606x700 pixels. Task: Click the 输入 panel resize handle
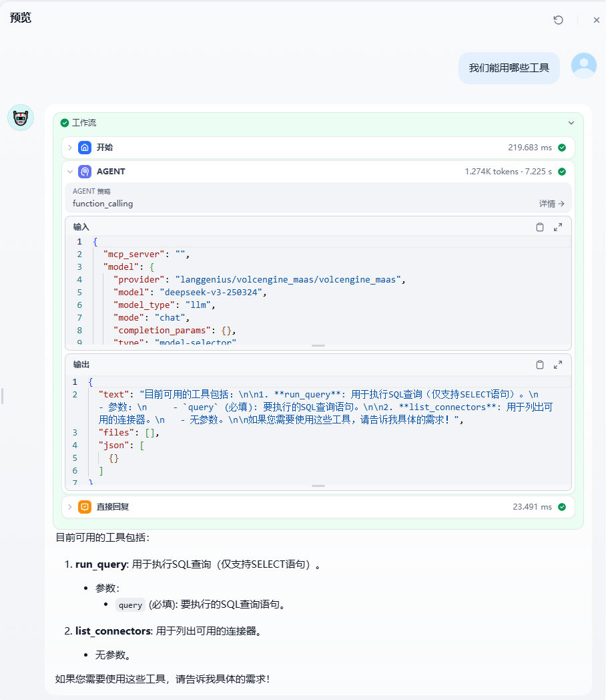pyautogui.click(x=318, y=346)
